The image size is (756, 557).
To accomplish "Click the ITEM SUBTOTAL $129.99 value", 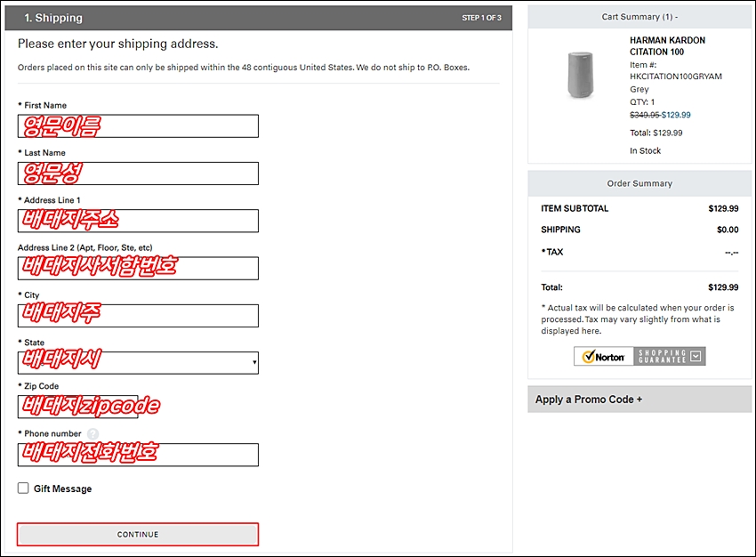I will 723,208.
